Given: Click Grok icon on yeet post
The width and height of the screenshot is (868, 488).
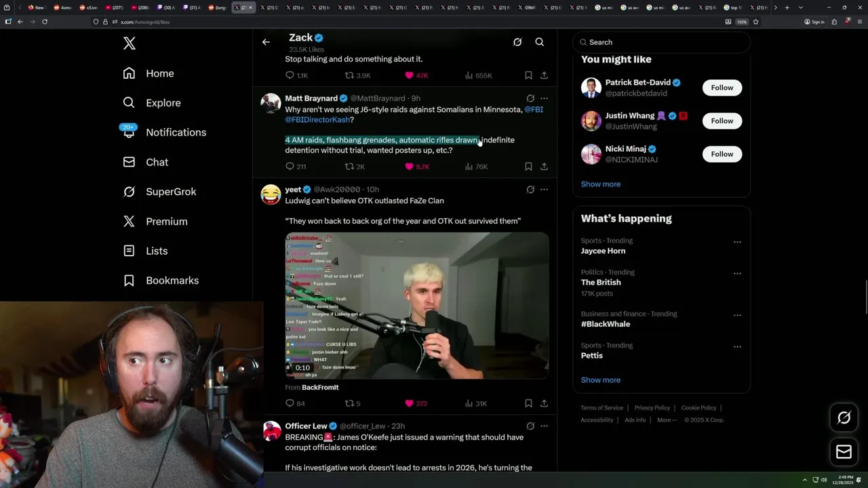Looking at the screenshot, I should [x=530, y=190].
